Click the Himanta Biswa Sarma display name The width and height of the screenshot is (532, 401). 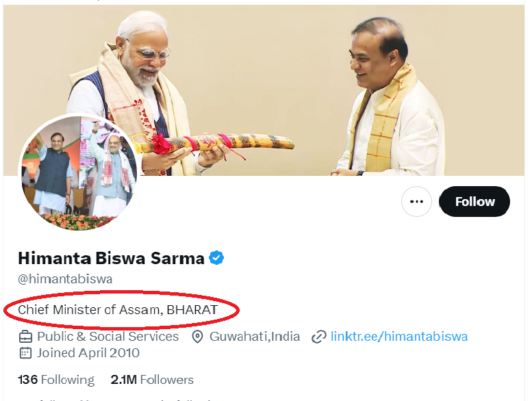(x=111, y=258)
